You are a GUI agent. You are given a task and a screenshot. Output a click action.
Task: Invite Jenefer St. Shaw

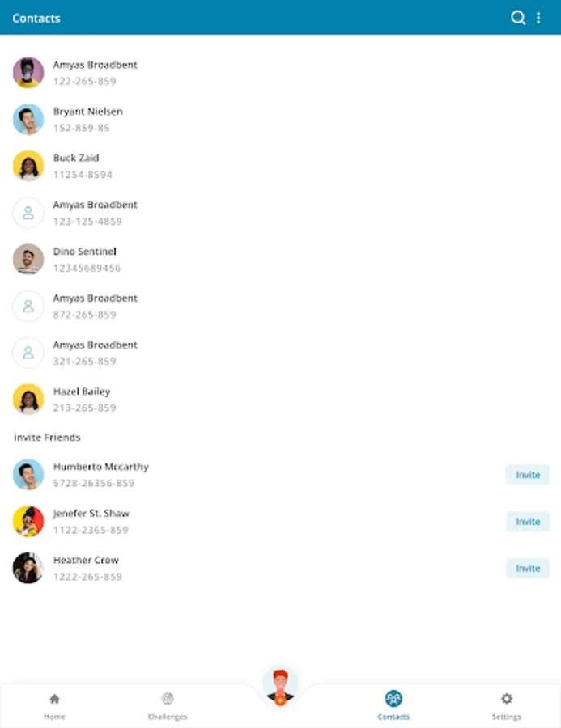tap(528, 522)
